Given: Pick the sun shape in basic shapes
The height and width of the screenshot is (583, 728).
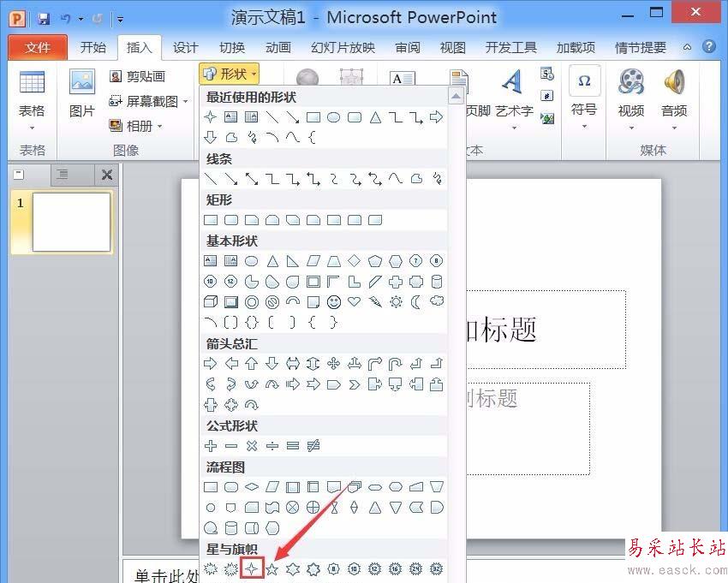Looking at the screenshot, I should (x=396, y=302).
